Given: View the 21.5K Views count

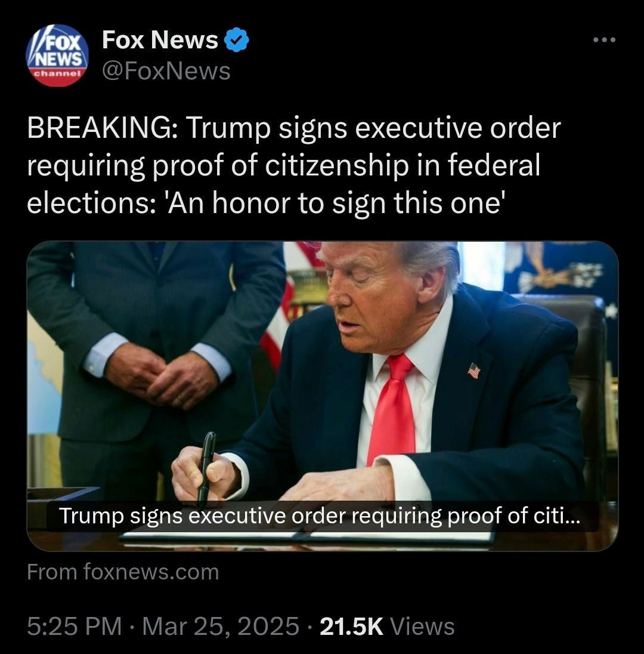Looking at the screenshot, I should pyautogui.click(x=387, y=627).
